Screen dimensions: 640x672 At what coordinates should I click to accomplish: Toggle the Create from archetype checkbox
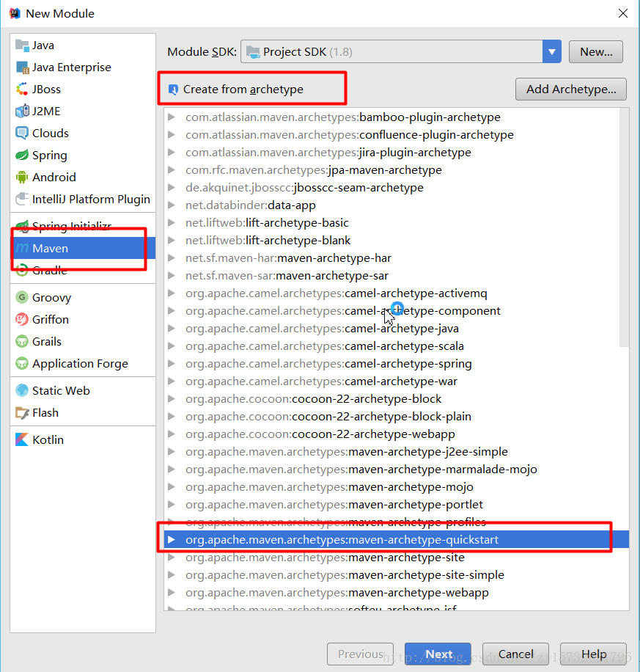click(x=173, y=90)
